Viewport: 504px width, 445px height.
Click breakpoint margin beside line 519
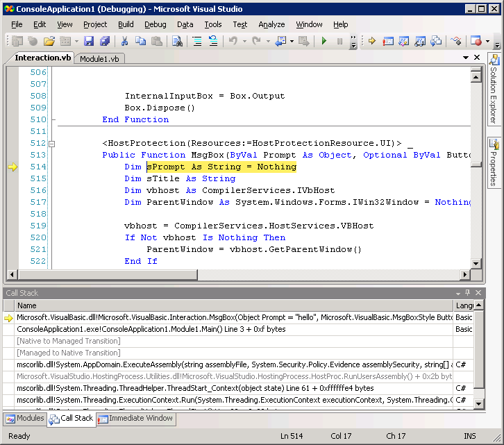click(x=12, y=226)
